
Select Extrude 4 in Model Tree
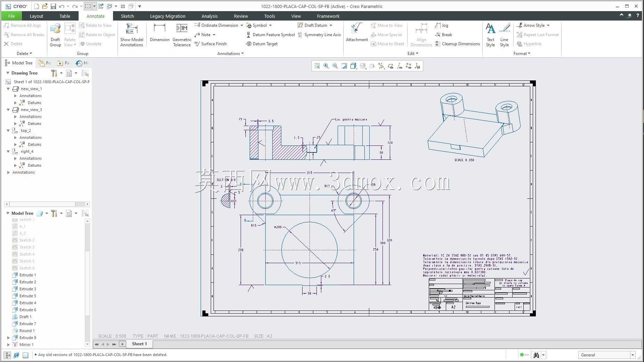pos(27,303)
